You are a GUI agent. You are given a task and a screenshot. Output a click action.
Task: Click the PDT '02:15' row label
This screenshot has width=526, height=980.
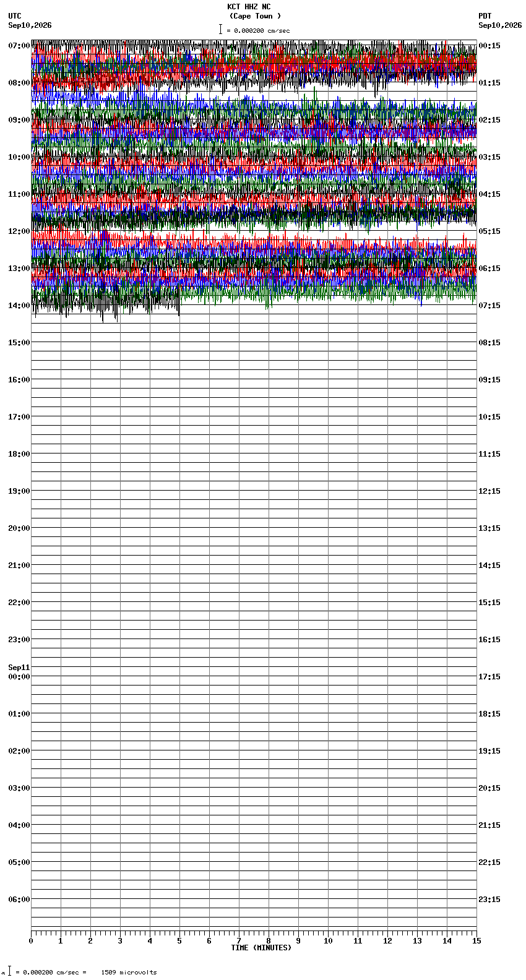489,120
